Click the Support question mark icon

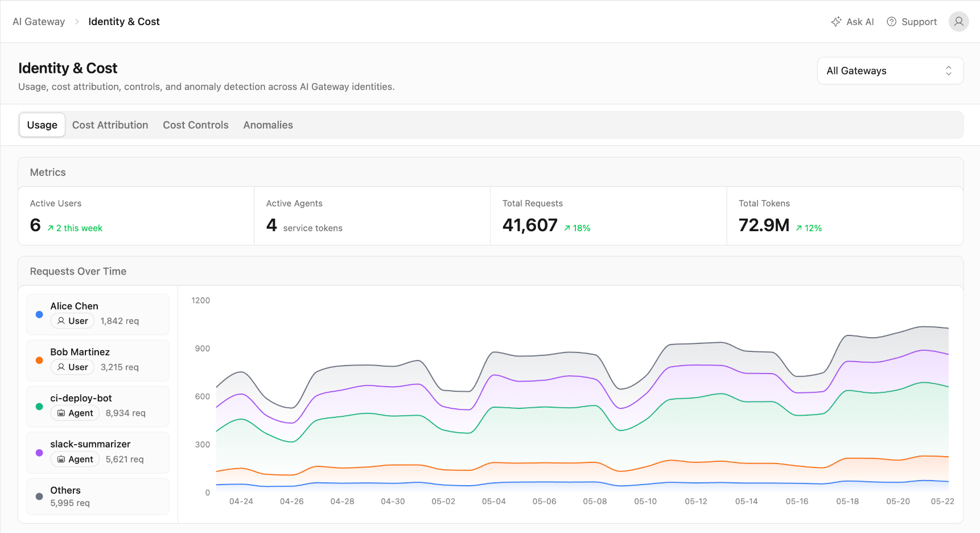click(x=892, y=22)
